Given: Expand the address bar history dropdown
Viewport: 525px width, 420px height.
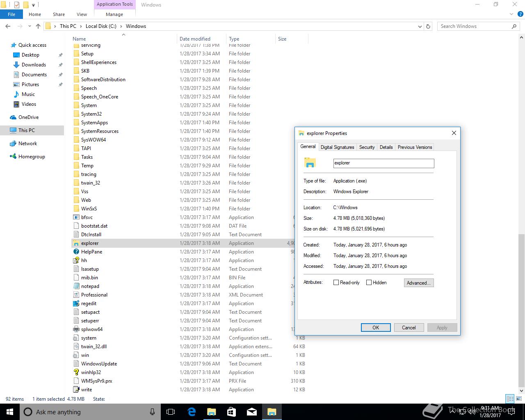Looking at the screenshot, I should (420, 26).
